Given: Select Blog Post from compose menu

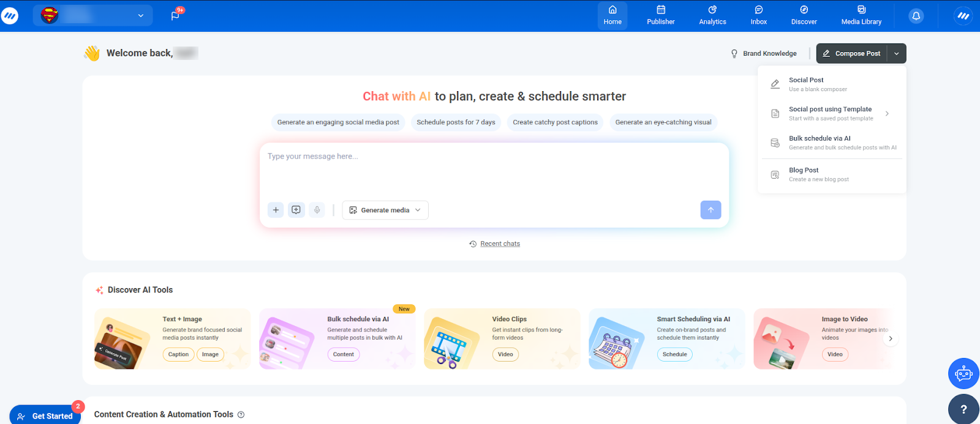Looking at the screenshot, I should tap(832, 175).
